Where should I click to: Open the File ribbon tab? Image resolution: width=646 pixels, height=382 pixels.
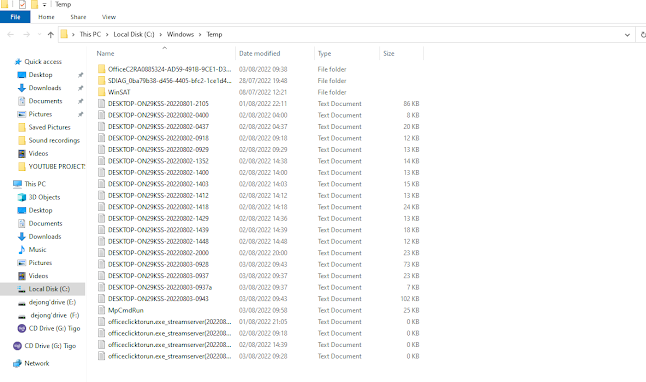(15, 17)
